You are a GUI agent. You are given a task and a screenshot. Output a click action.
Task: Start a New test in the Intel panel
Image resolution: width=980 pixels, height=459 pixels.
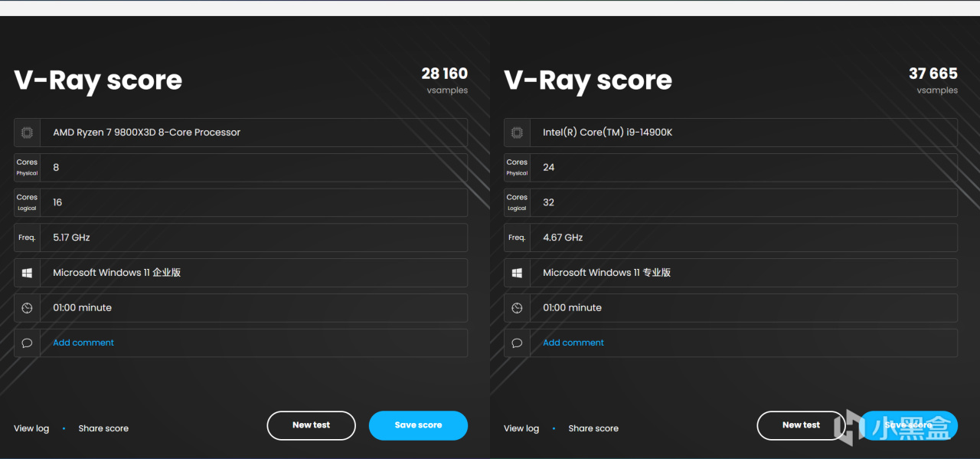pyautogui.click(x=802, y=425)
